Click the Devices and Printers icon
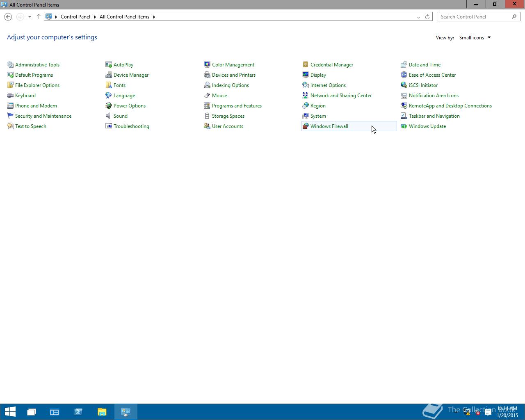The height and width of the screenshot is (420, 525). (207, 75)
